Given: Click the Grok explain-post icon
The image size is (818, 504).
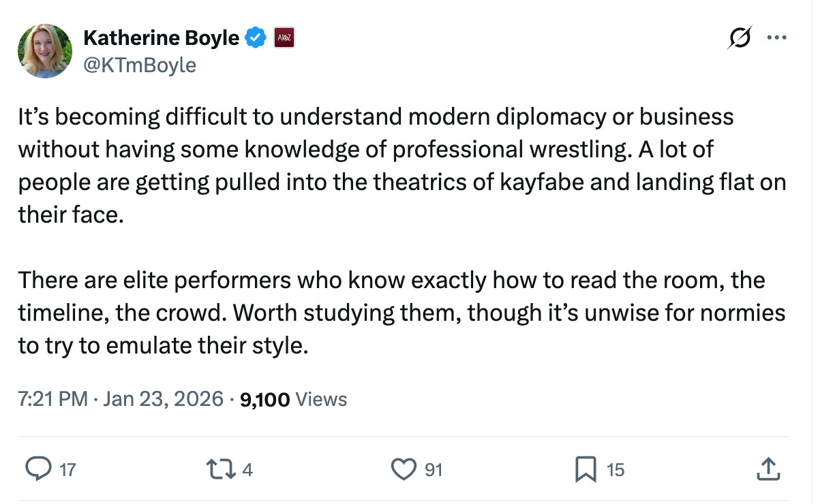Looking at the screenshot, I should [x=740, y=38].
